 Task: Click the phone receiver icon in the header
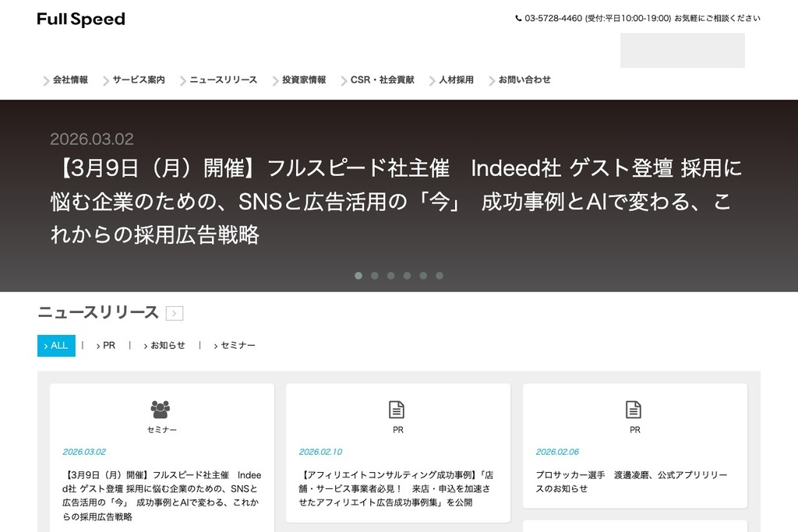click(516, 16)
